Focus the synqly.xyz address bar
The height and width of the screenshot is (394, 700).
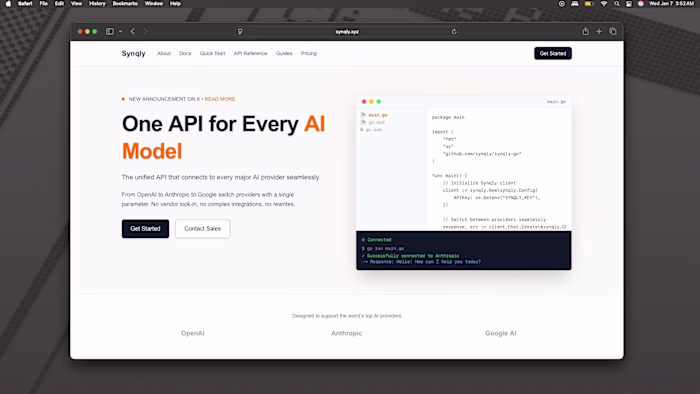[347, 32]
